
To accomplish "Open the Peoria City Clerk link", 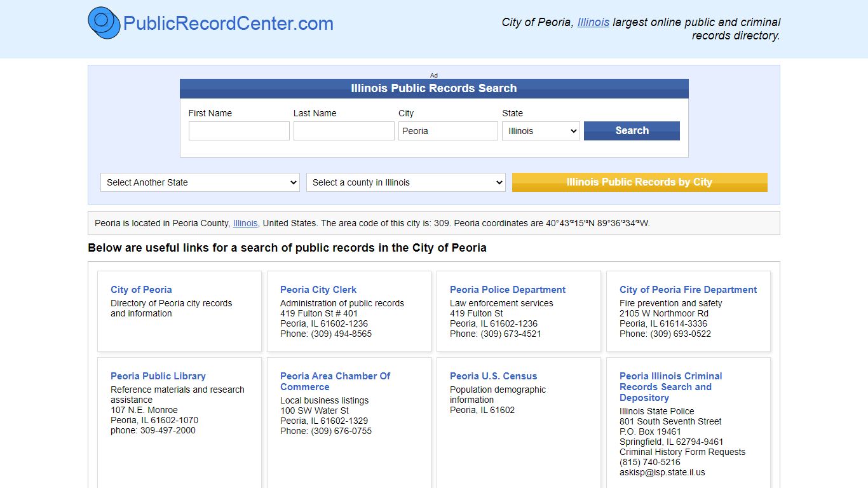I will click(318, 290).
